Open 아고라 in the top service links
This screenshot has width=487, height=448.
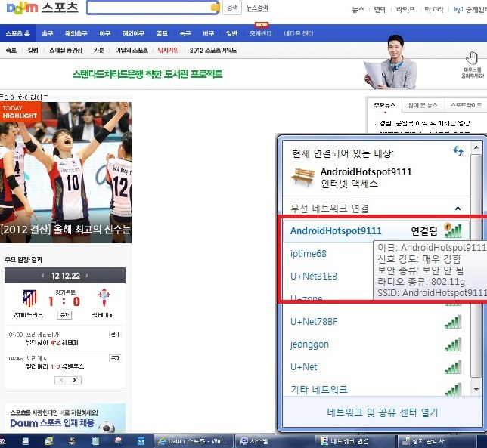[x=434, y=9]
